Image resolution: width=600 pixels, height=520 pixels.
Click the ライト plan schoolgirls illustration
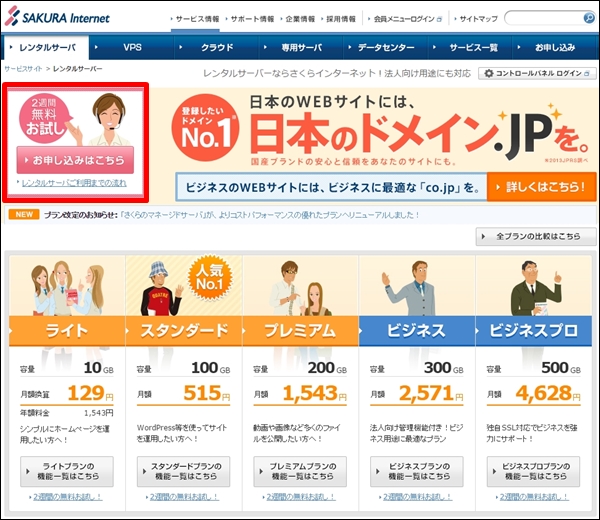pyautogui.click(x=67, y=288)
